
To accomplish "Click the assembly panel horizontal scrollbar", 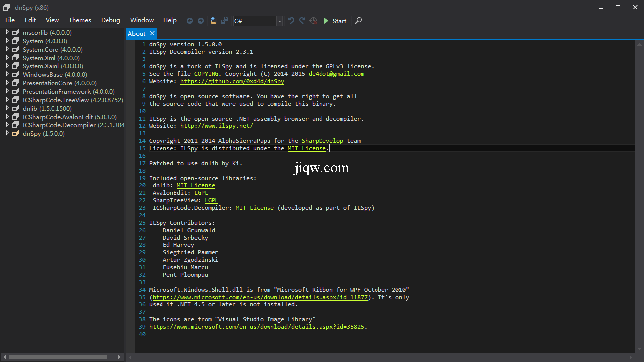I will click(58, 357).
